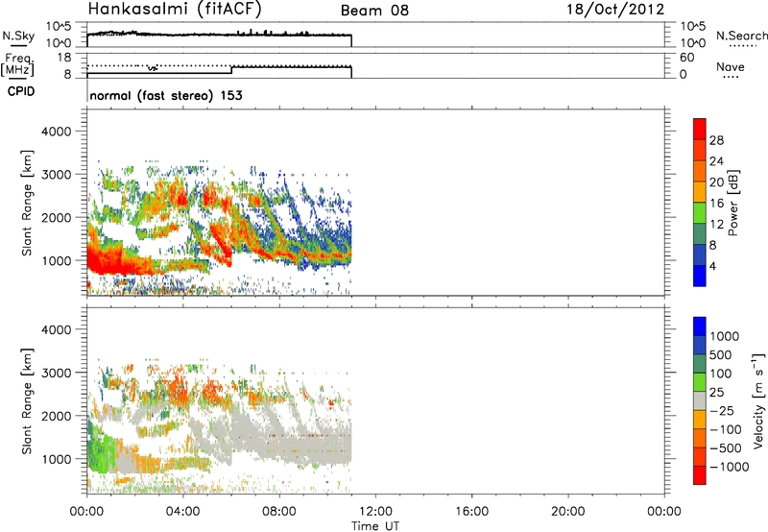
Task: Click the green velocity patch near 1000 km
Action: point(102,453)
